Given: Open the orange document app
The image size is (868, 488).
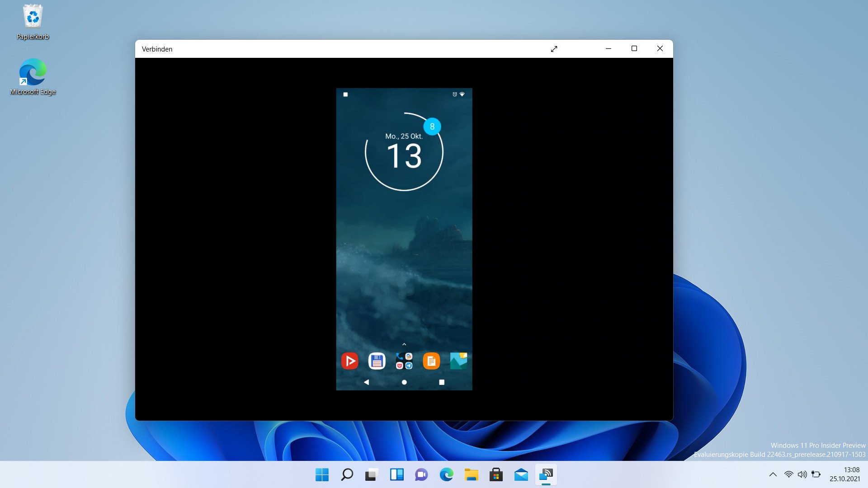Looking at the screenshot, I should (x=431, y=360).
